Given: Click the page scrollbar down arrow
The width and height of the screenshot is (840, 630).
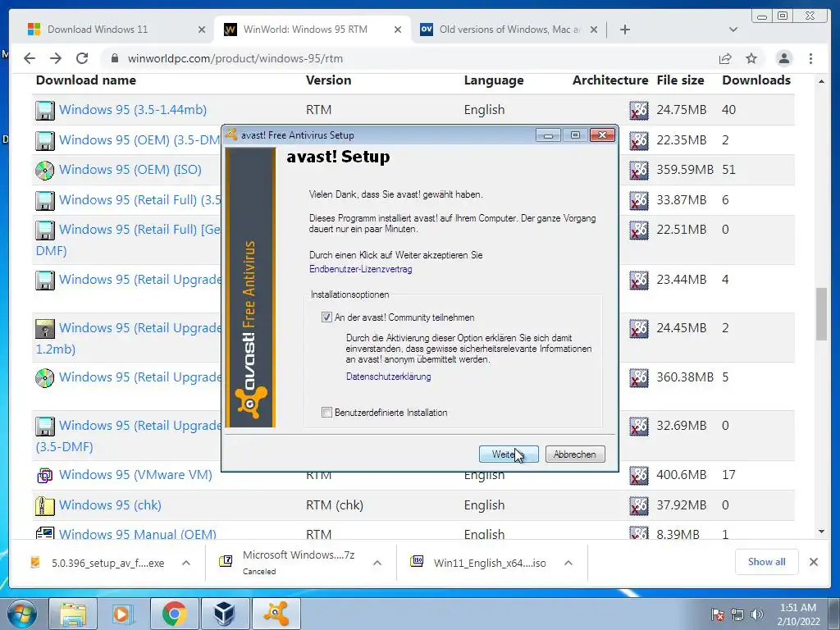Looking at the screenshot, I should click(821, 532).
